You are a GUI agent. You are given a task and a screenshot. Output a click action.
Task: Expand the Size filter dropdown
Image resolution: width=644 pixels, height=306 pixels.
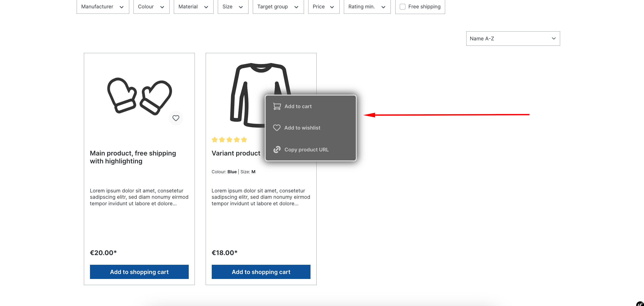[x=233, y=7]
